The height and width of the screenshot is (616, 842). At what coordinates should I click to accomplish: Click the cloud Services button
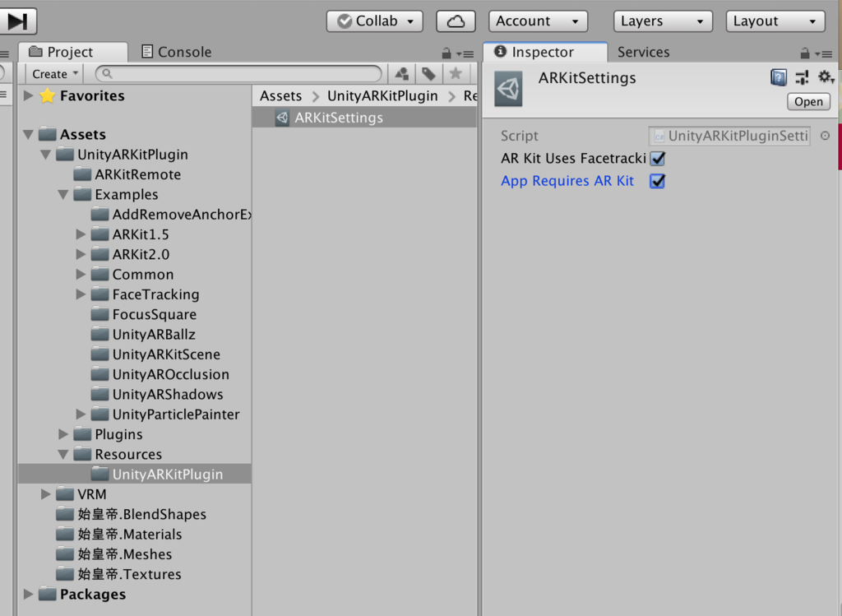[x=456, y=21]
